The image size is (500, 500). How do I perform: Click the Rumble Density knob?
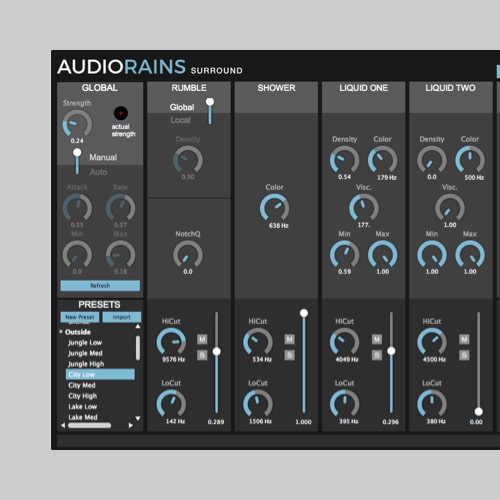pyautogui.click(x=188, y=160)
